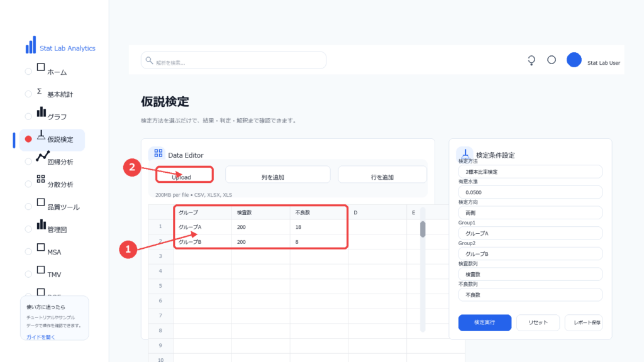
Task: Select the グラフ radio button
Action: pos(28,116)
